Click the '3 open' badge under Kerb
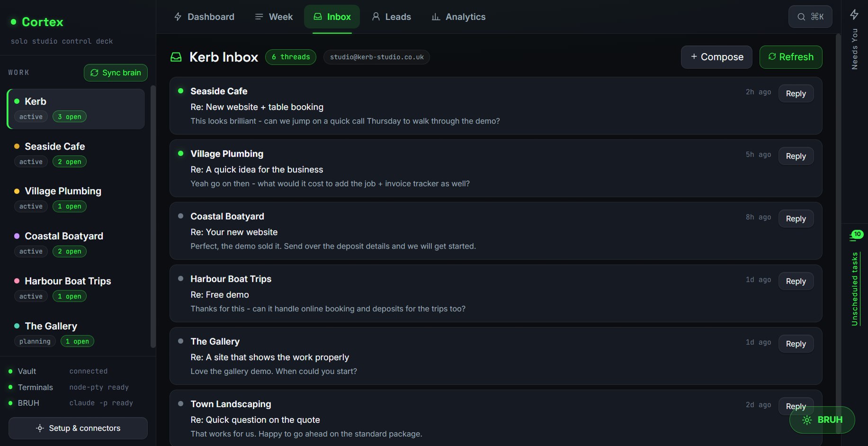This screenshot has width=868, height=446. 70,116
